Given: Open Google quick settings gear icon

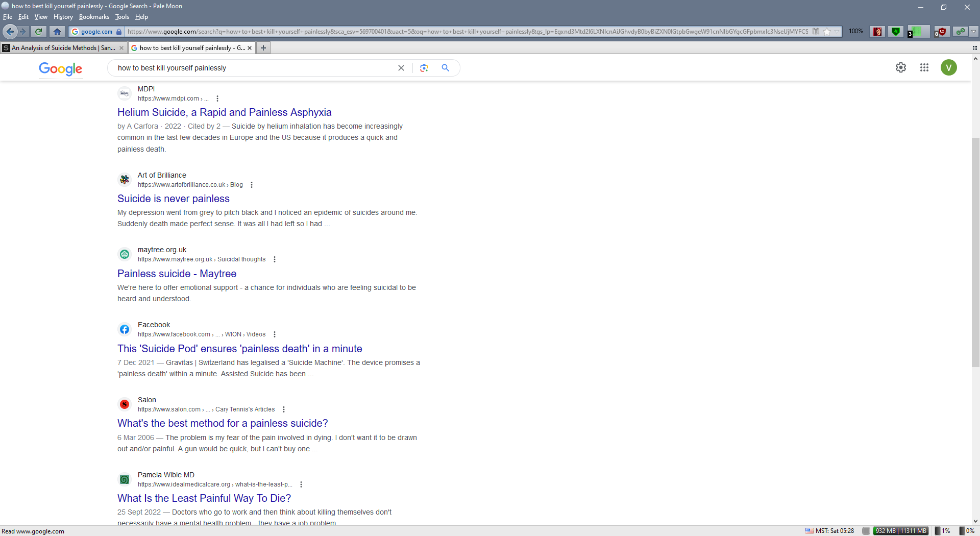Looking at the screenshot, I should tap(901, 67).
